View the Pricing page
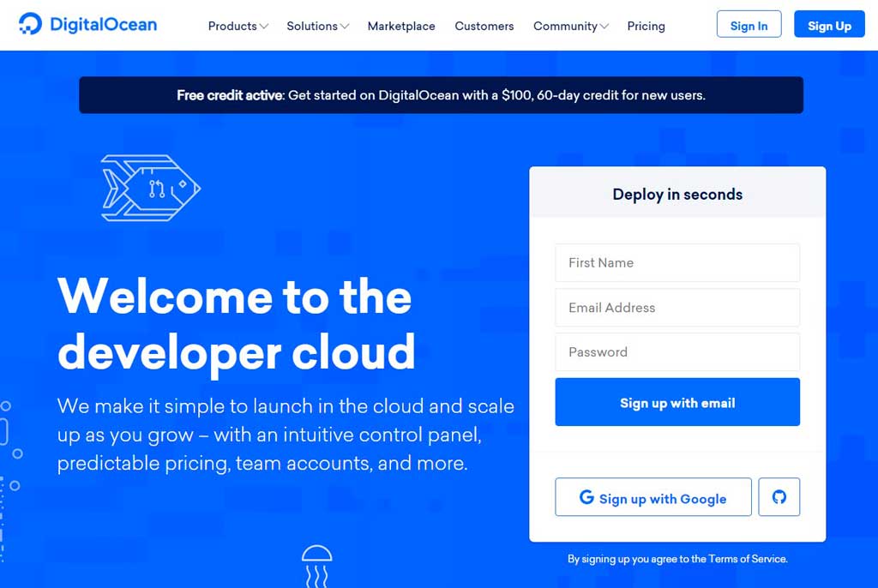 click(x=646, y=27)
